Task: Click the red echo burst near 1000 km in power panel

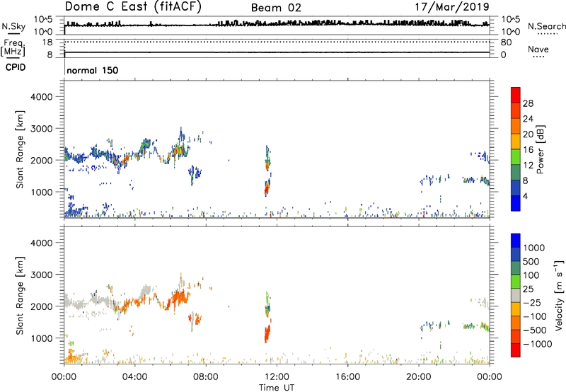Action: pos(267,188)
